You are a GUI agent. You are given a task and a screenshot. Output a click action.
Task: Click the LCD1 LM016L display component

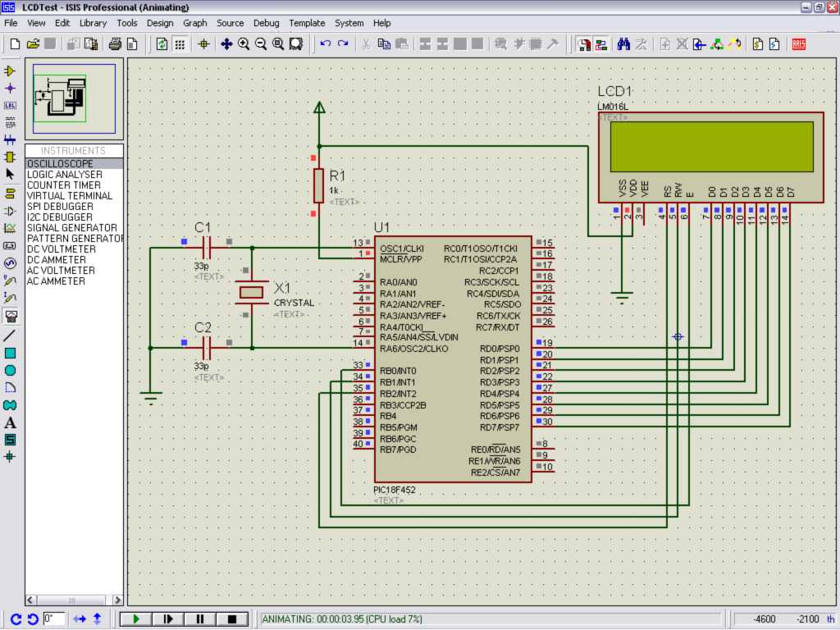coord(711,157)
